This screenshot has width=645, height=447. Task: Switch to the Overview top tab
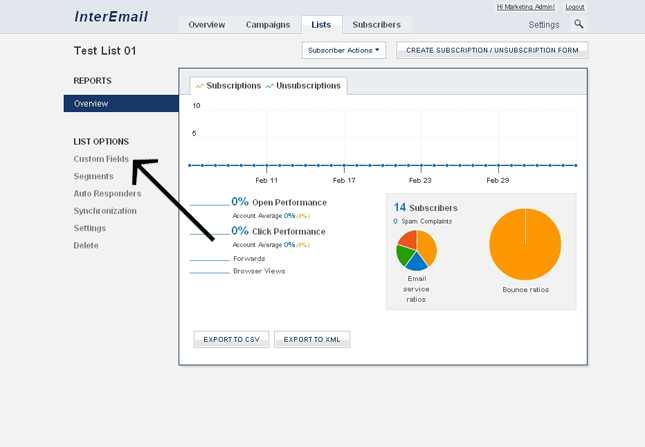click(206, 25)
